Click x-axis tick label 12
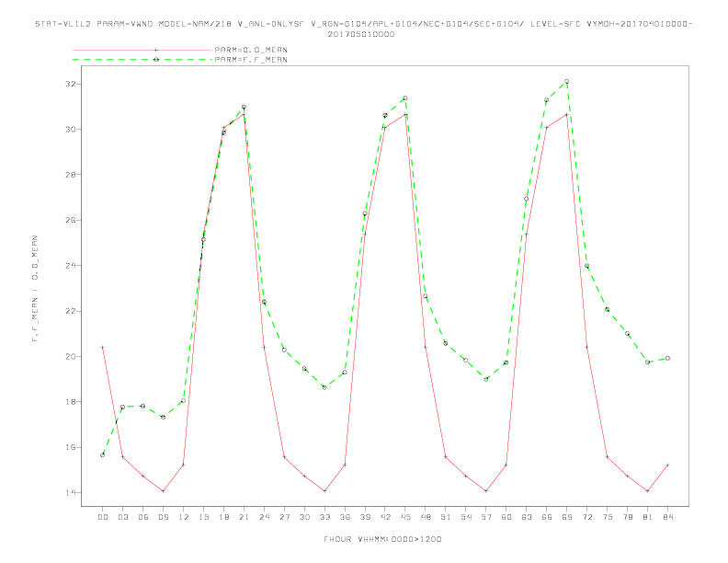This screenshot has height=563, width=728. click(184, 517)
